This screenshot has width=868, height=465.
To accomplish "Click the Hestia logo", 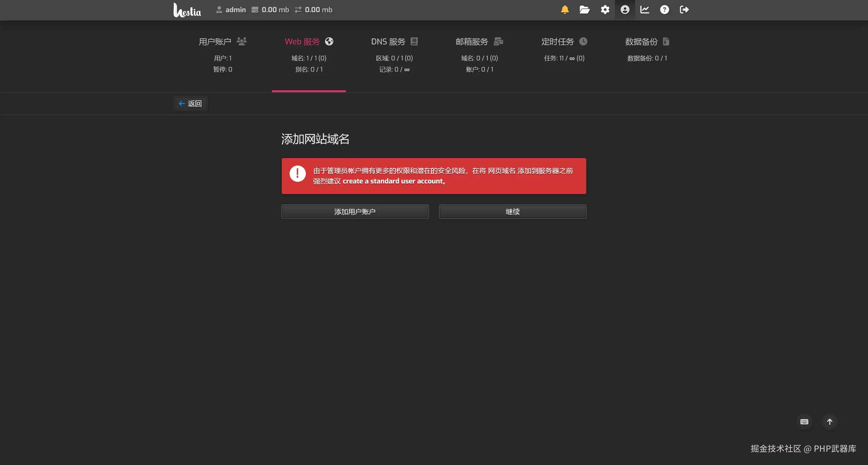I will [x=187, y=10].
